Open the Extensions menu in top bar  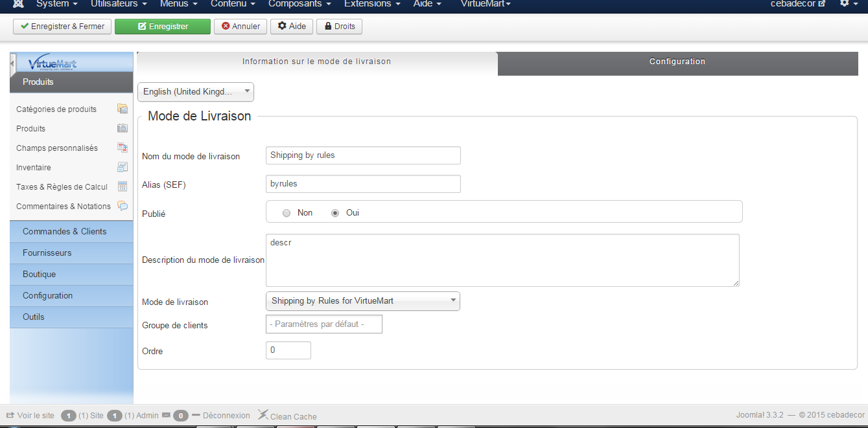tap(371, 4)
